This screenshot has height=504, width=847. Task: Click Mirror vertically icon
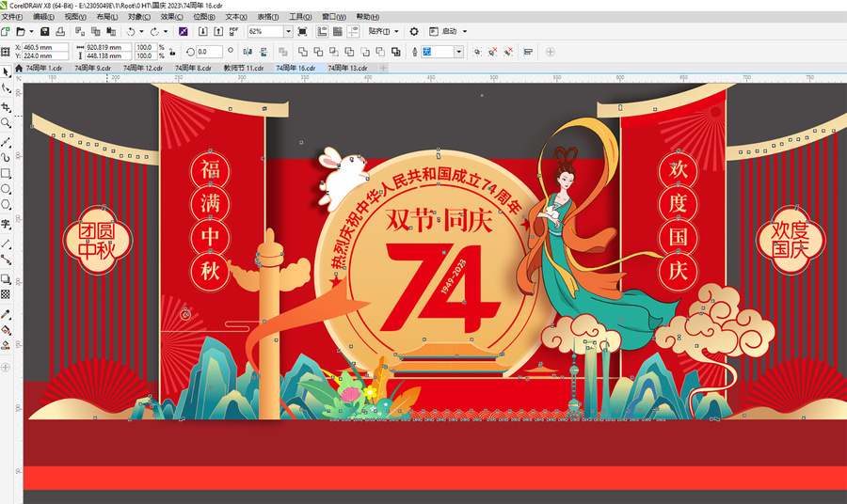click(264, 52)
